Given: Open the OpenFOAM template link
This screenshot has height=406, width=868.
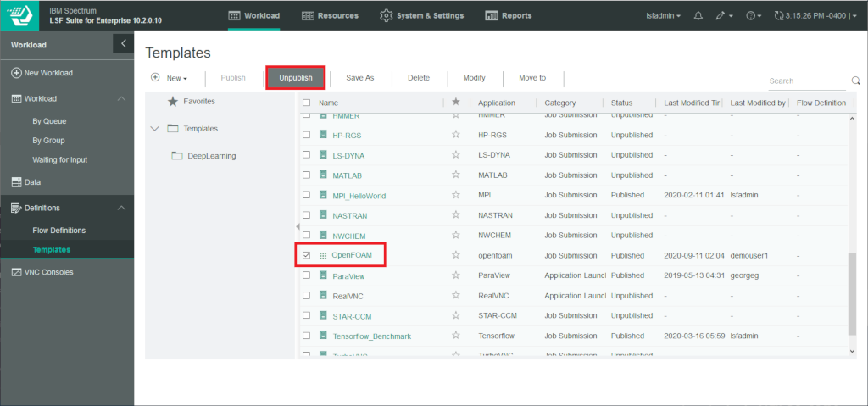Looking at the screenshot, I should 352,255.
